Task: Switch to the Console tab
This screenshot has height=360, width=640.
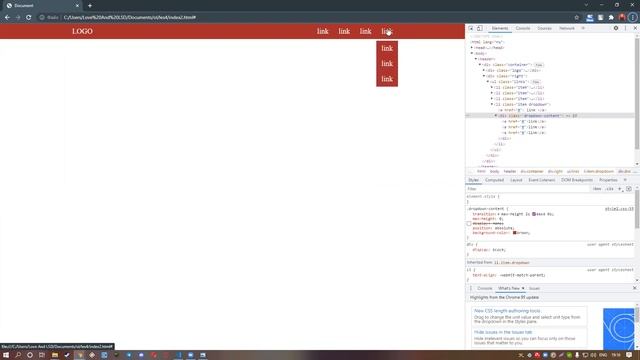Action: [523, 28]
